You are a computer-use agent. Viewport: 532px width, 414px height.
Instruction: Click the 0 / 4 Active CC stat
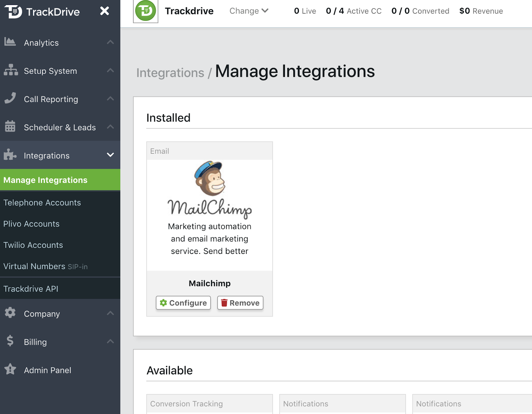click(x=354, y=11)
